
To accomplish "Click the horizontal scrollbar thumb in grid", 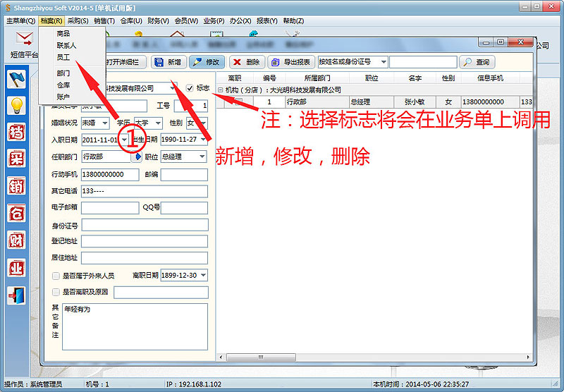I will click(261, 357).
